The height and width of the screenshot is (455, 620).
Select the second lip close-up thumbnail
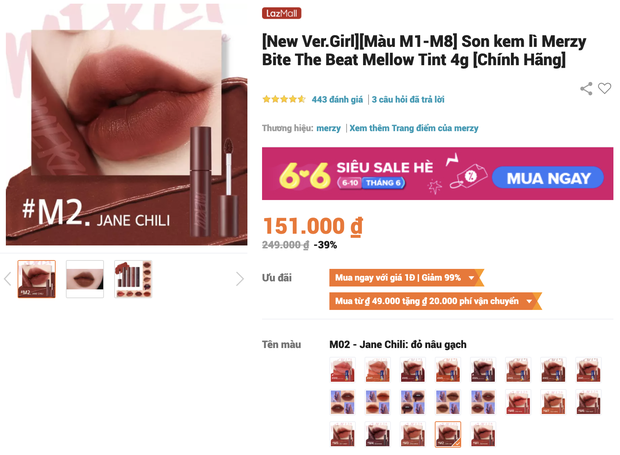coord(85,279)
